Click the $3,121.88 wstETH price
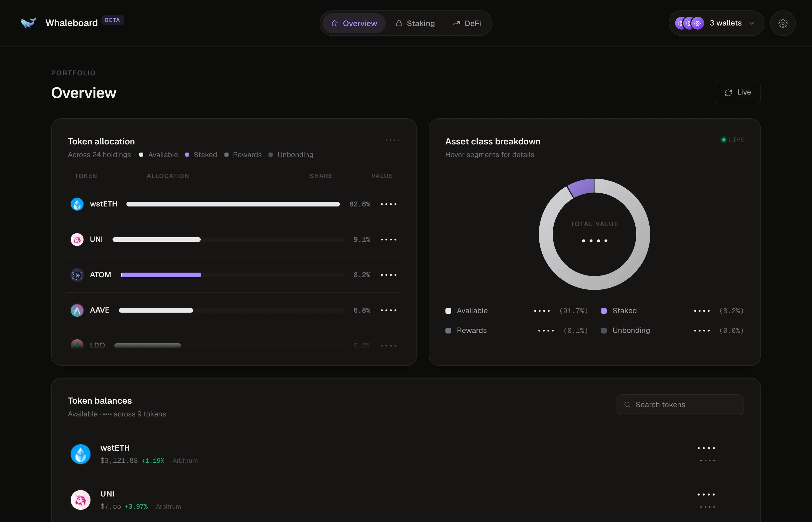The image size is (812, 522). point(119,461)
